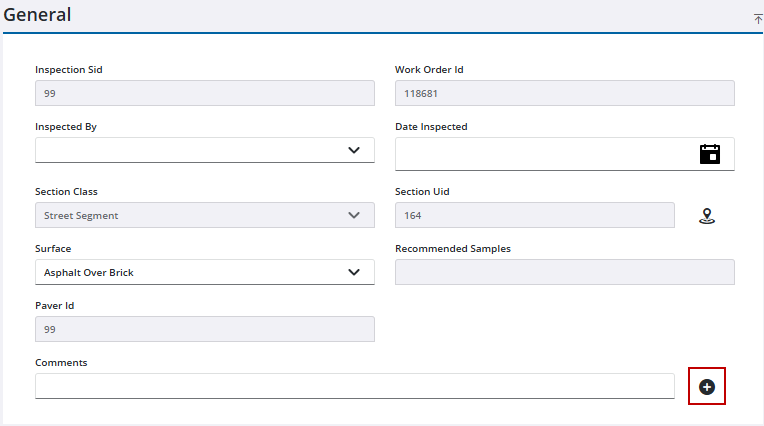Open the Date Inspected calendar picker

pos(709,153)
